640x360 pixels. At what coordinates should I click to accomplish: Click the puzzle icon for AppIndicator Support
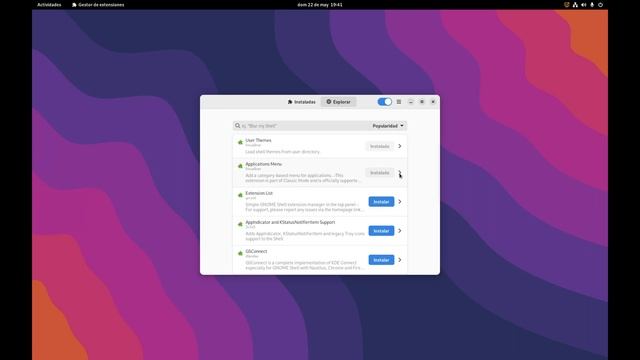(x=240, y=224)
